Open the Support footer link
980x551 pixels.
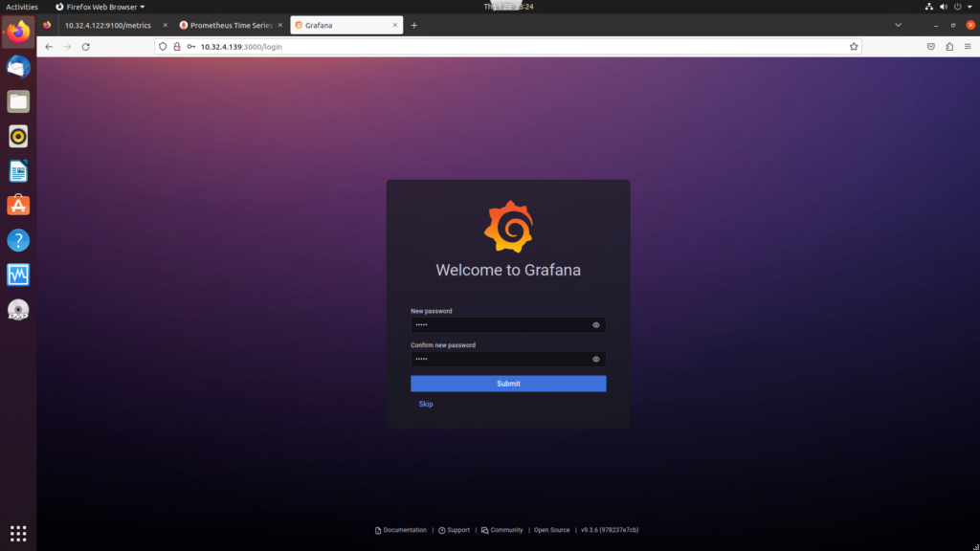coord(454,530)
